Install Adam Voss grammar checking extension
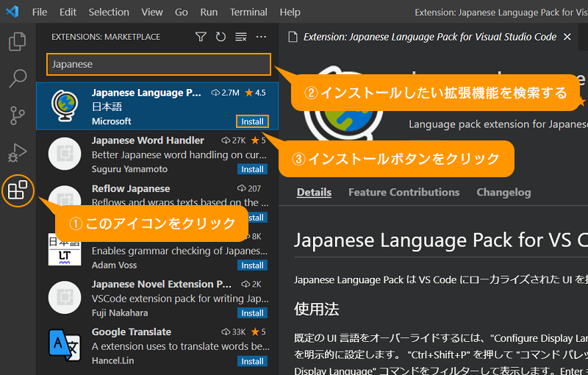588x375 pixels. (x=252, y=265)
